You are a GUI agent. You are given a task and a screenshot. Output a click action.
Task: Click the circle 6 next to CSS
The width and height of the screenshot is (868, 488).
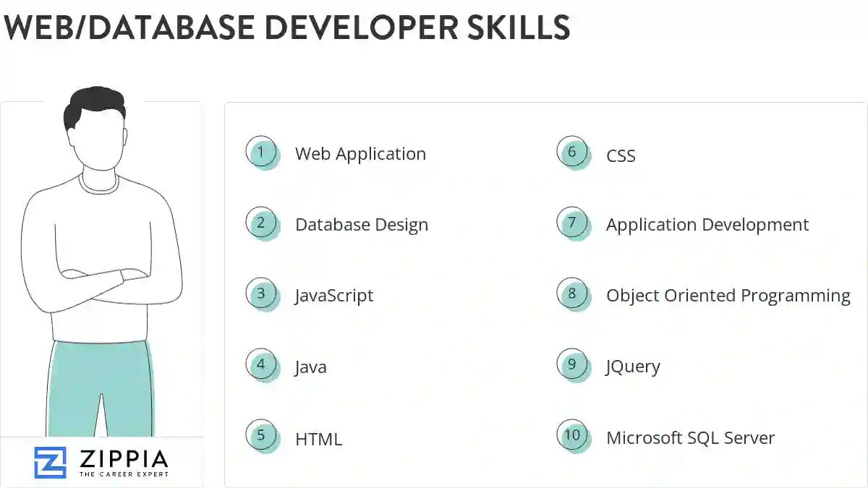(x=572, y=152)
